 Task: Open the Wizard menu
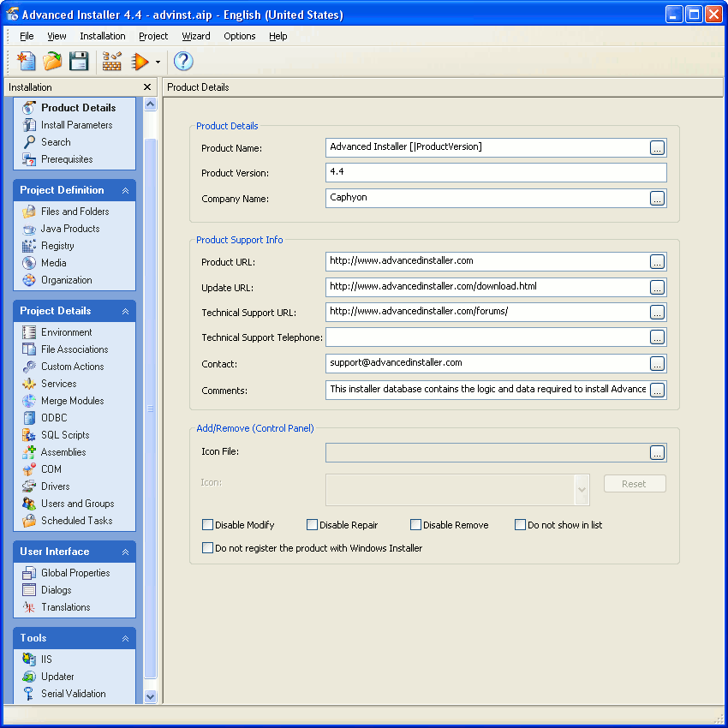pos(196,36)
